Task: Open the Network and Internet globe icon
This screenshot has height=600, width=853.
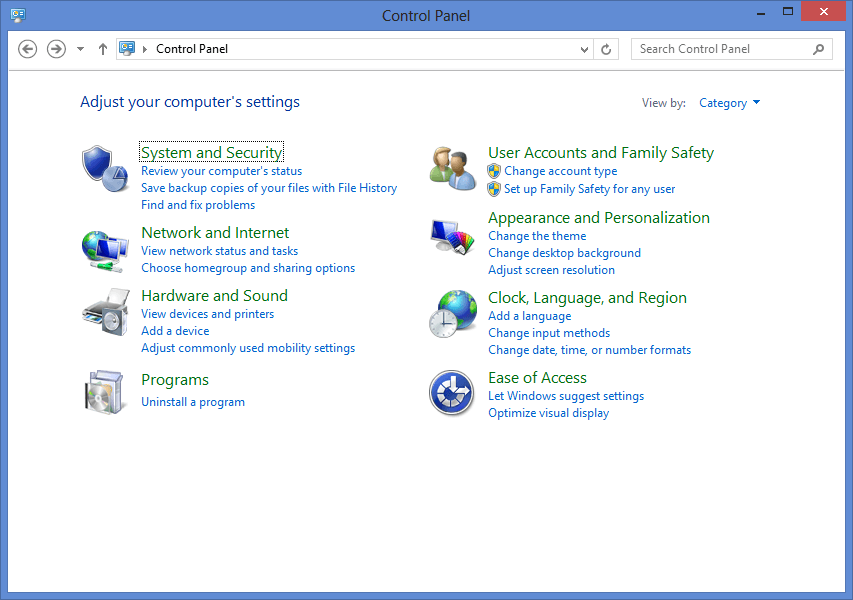Action: (x=105, y=250)
